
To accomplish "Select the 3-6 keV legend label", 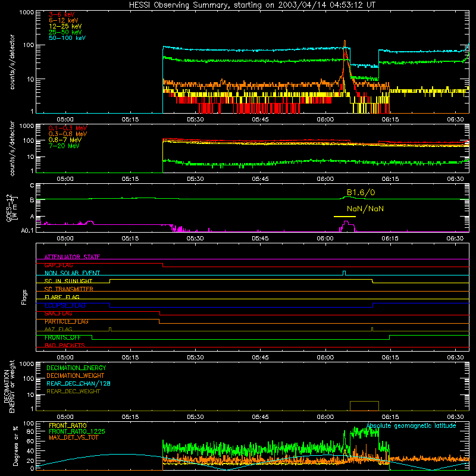I will [61, 14].
